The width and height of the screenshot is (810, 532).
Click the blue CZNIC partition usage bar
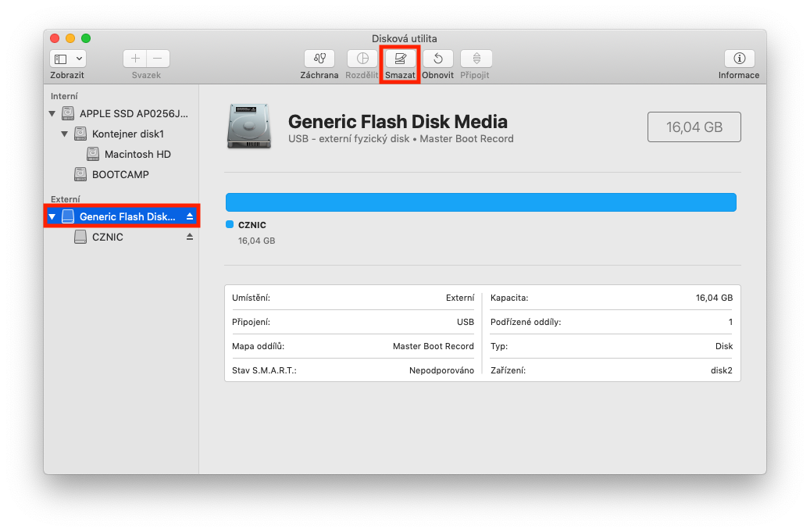click(x=480, y=202)
